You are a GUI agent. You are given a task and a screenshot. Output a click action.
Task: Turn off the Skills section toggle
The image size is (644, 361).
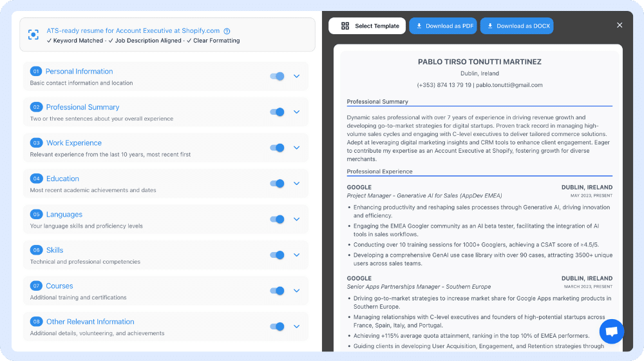coord(278,255)
